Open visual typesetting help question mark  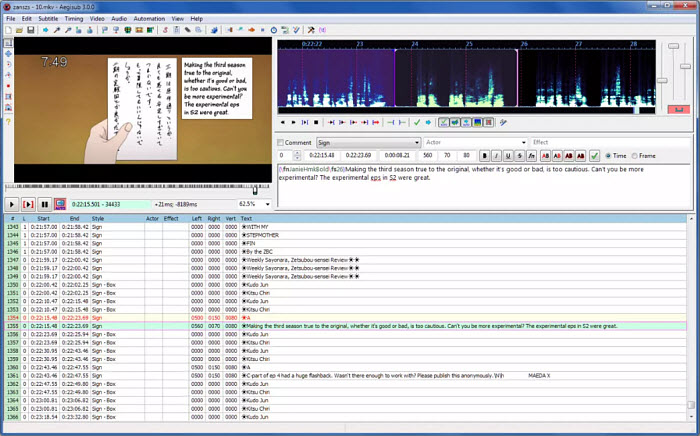pos(8,121)
